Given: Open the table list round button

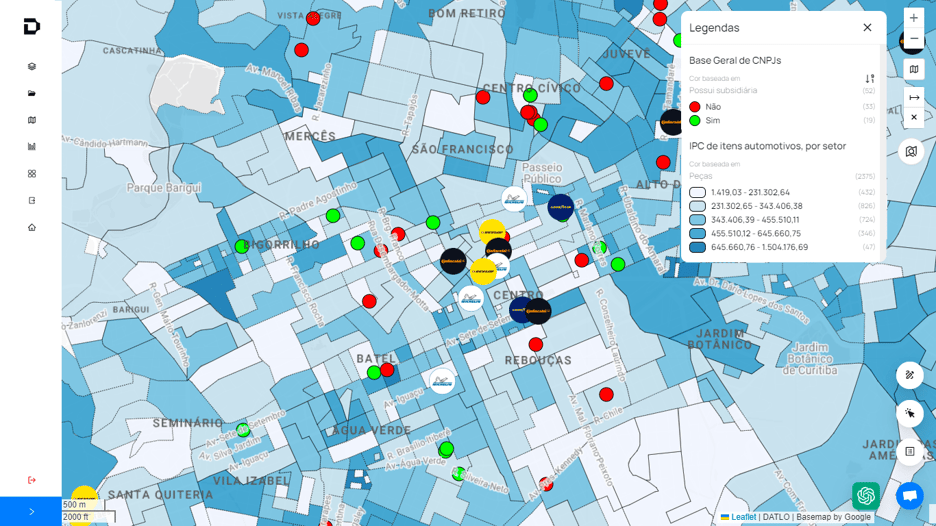Looking at the screenshot, I should [x=910, y=451].
